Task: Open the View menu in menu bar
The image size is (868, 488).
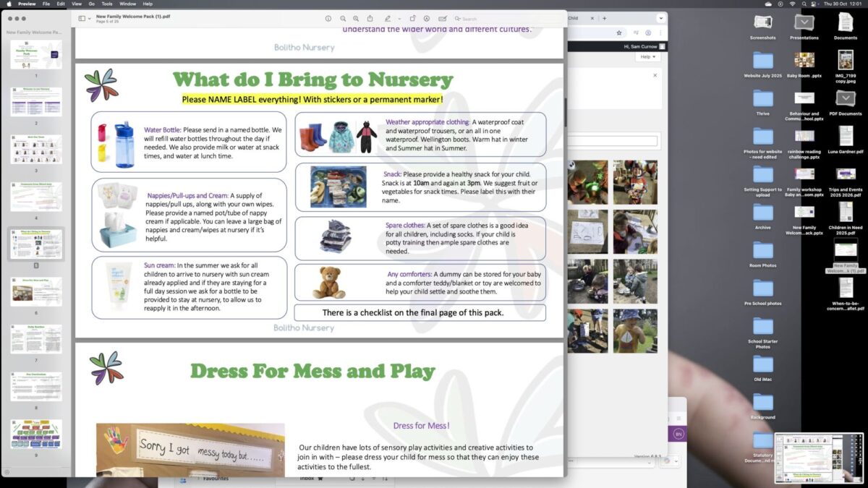Action: click(77, 4)
